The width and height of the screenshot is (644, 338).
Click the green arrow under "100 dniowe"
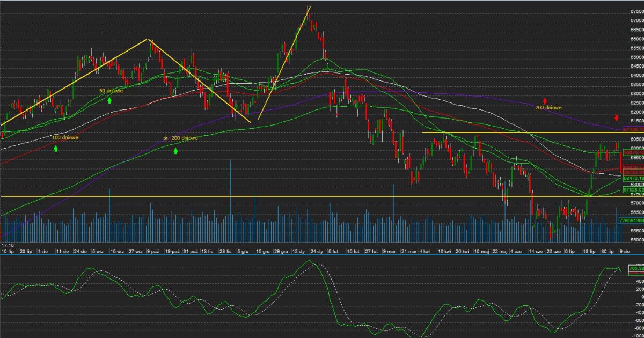point(56,148)
